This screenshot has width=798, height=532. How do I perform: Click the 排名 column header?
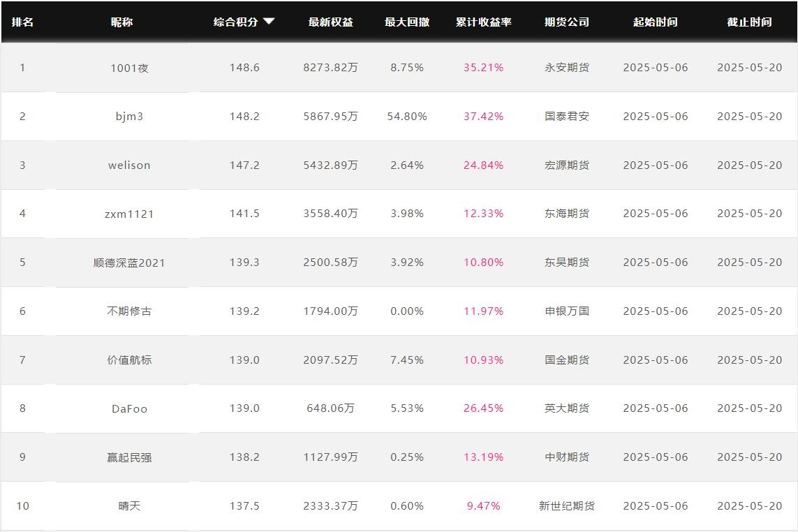click(22, 22)
